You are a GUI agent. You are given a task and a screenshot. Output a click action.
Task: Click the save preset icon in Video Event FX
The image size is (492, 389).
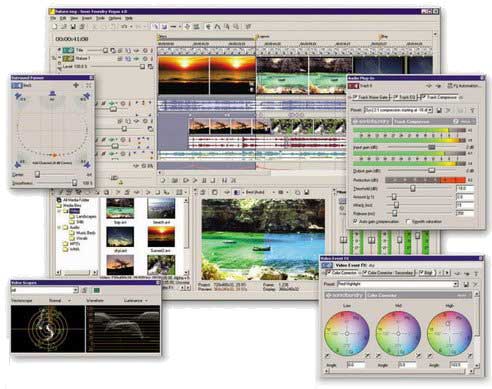(x=466, y=284)
